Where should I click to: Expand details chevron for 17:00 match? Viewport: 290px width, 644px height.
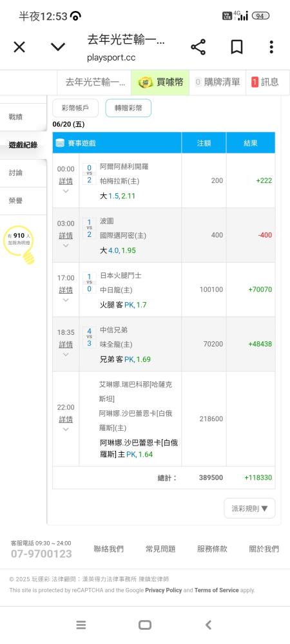pyautogui.click(x=66, y=300)
